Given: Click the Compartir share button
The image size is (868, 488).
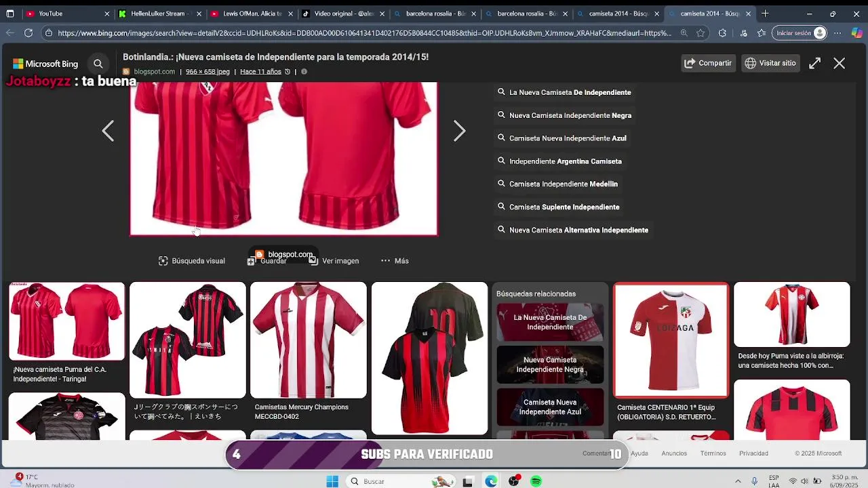Looking at the screenshot, I should (x=708, y=63).
